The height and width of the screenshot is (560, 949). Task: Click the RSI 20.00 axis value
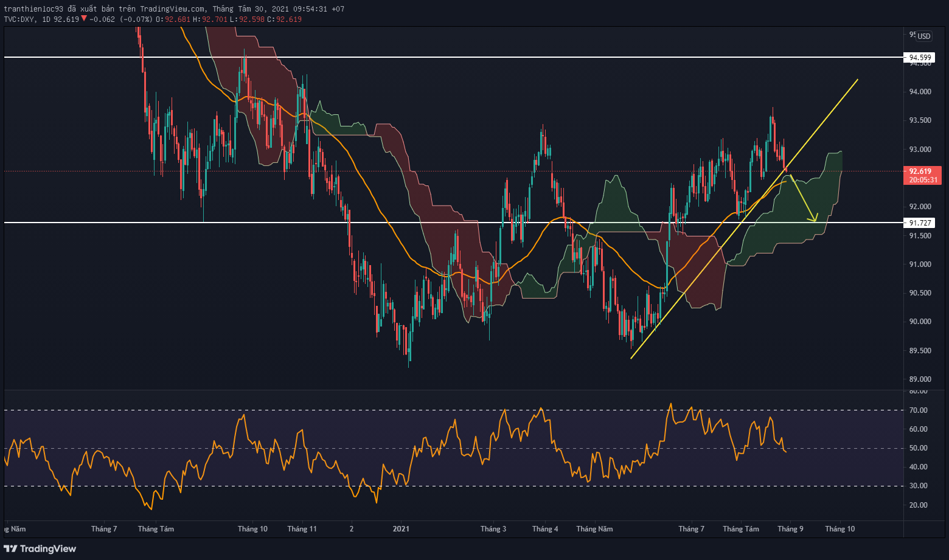point(919,505)
